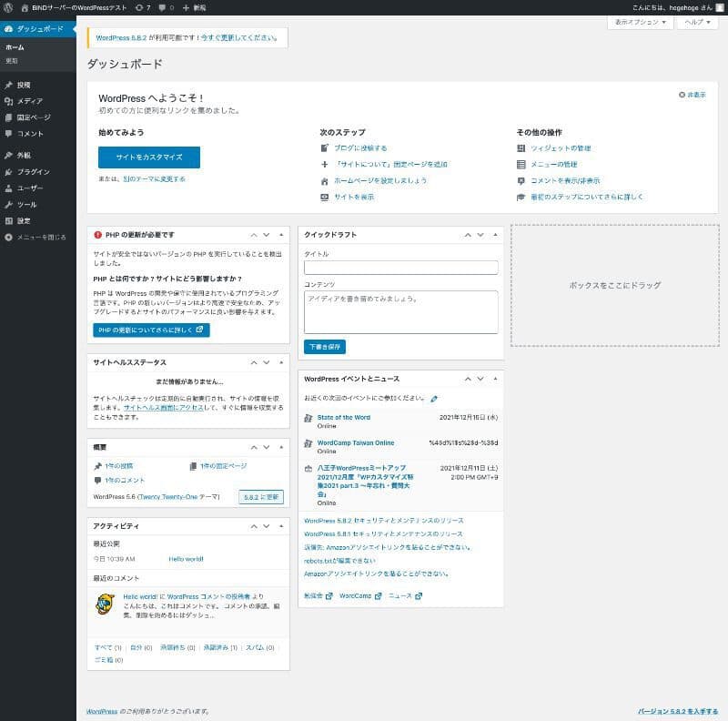Dismiss the welcome panel with 非表示
Image resolution: width=728 pixels, height=721 pixels.
pyautogui.click(x=693, y=95)
